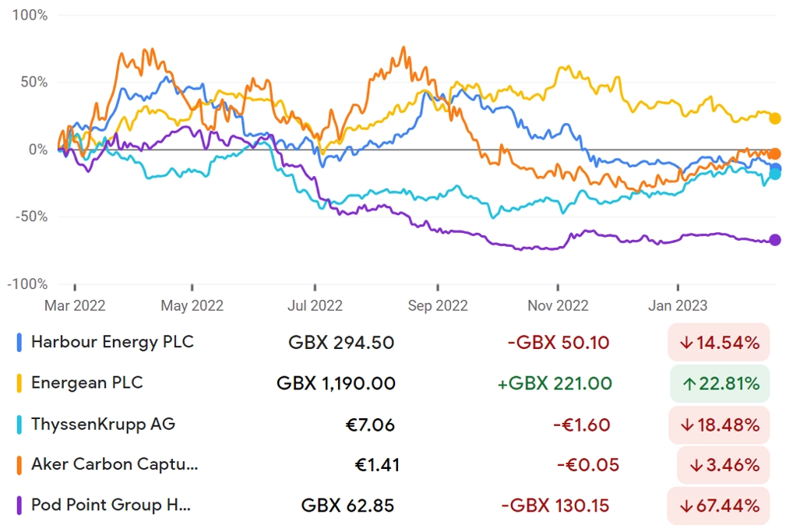
Task: Click the purple Pod Point color marker
Action: coord(19,506)
